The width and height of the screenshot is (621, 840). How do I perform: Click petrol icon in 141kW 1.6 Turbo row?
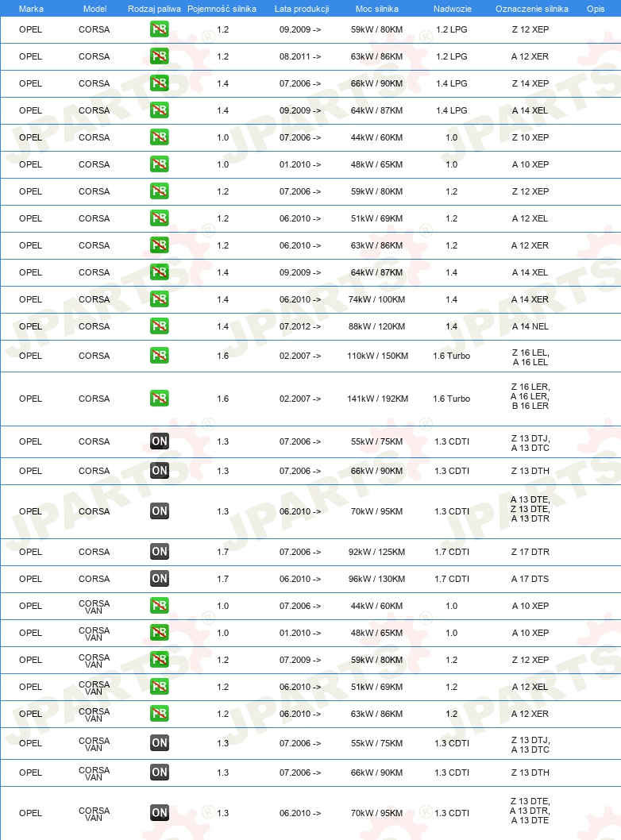pyautogui.click(x=159, y=399)
